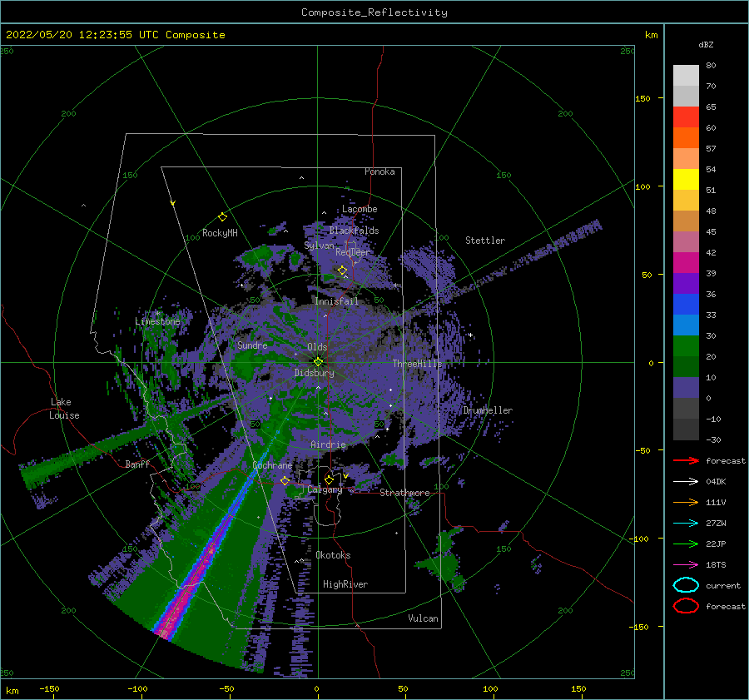Click the red forecast oval icon
The height and width of the screenshot is (700, 749).
click(x=686, y=606)
